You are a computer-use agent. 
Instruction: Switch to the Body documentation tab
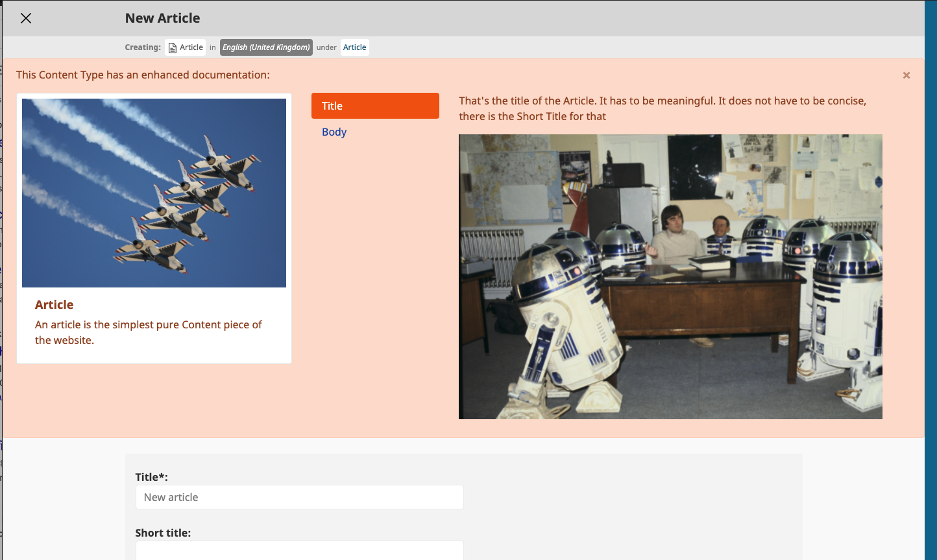(334, 132)
